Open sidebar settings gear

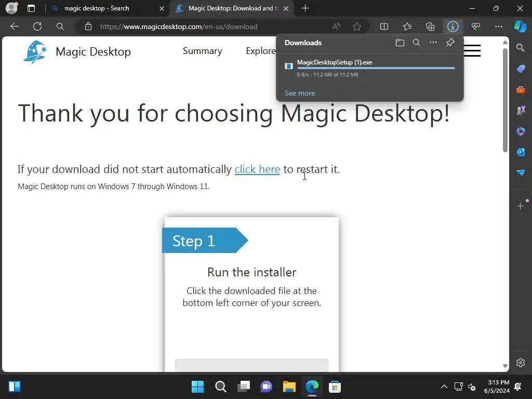click(x=521, y=363)
